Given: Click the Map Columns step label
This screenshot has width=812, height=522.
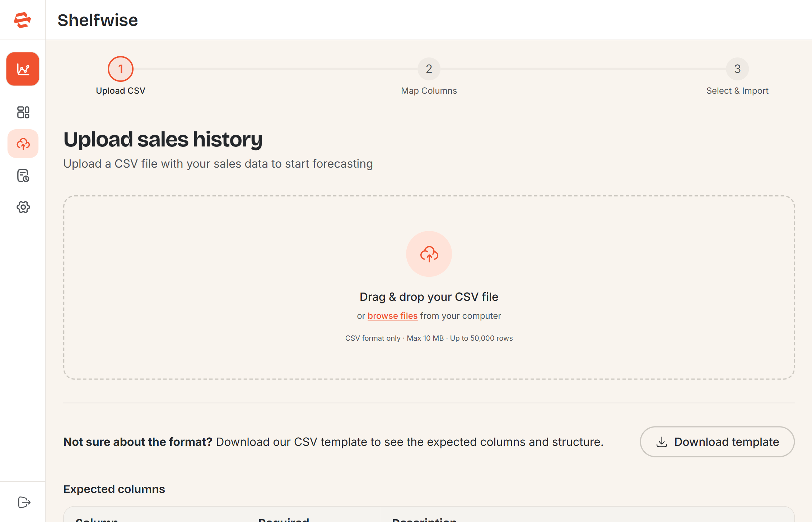Looking at the screenshot, I should 429,91.
